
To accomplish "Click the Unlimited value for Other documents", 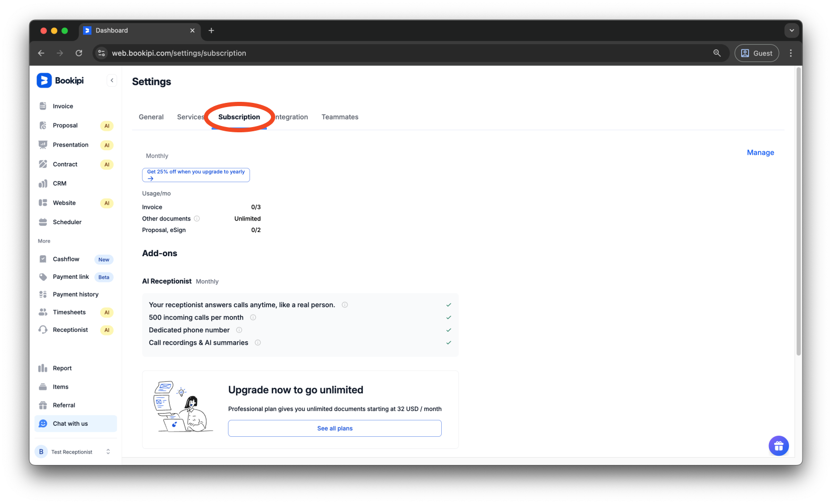I will (247, 219).
